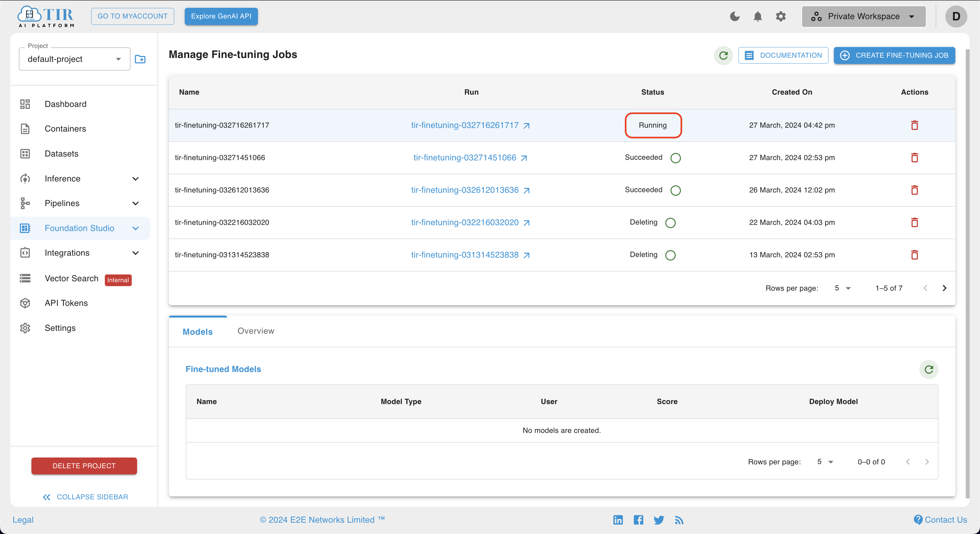Click the Deploy Model column header
The height and width of the screenshot is (534, 980).
(x=833, y=402)
